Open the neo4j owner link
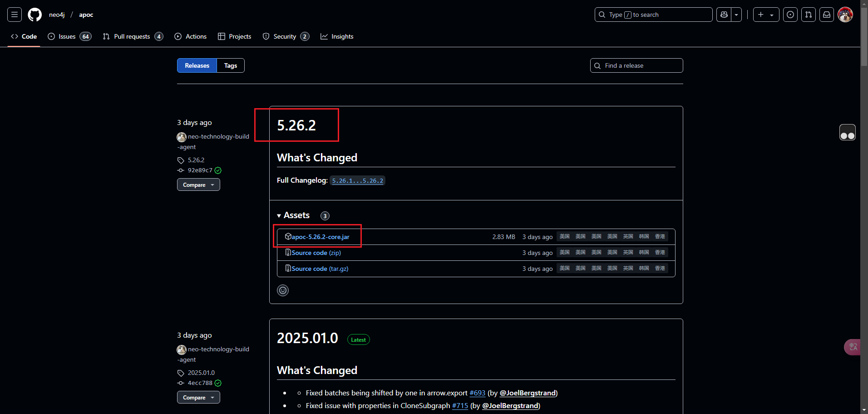868x414 pixels. 57,15
